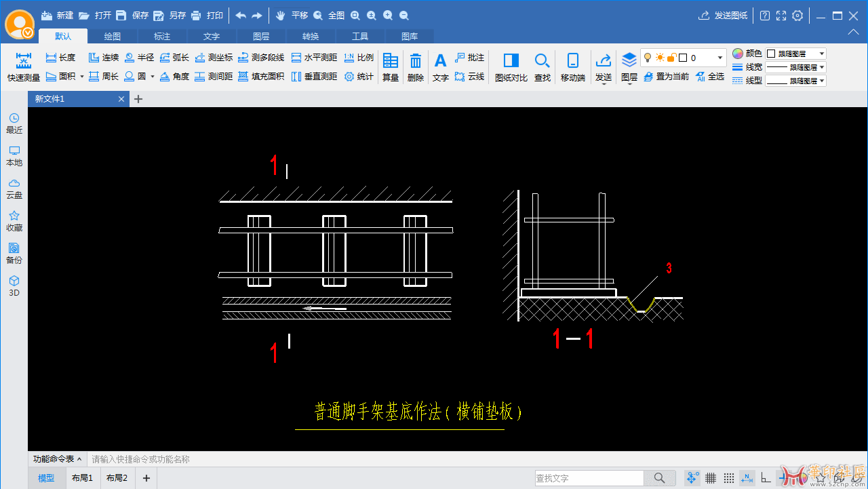Viewport: 868px width, 489px height.
Task: Click the Zoom Extents (全图) button
Action: (x=329, y=15)
